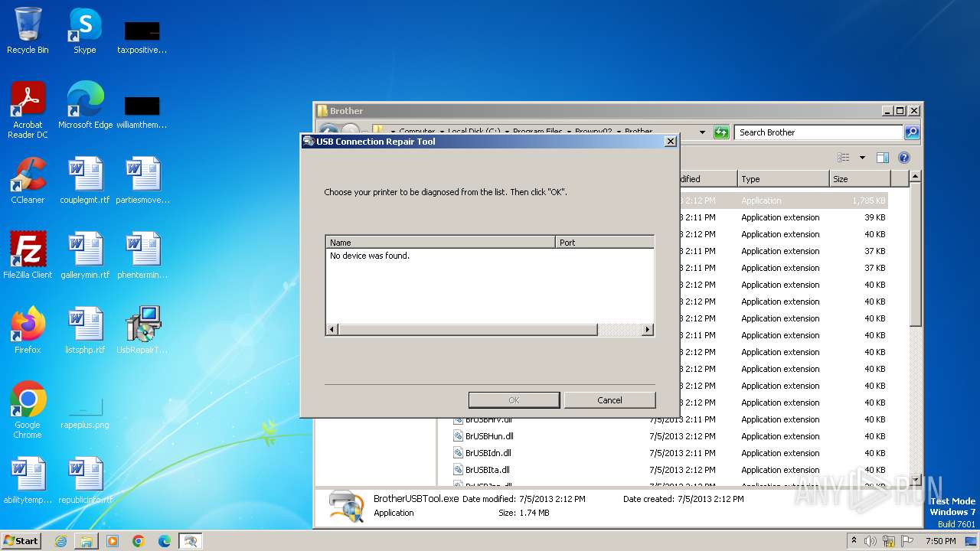This screenshot has width=980, height=551.
Task: Open Windows Explorer from the taskbar
Action: [x=87, y=541]
